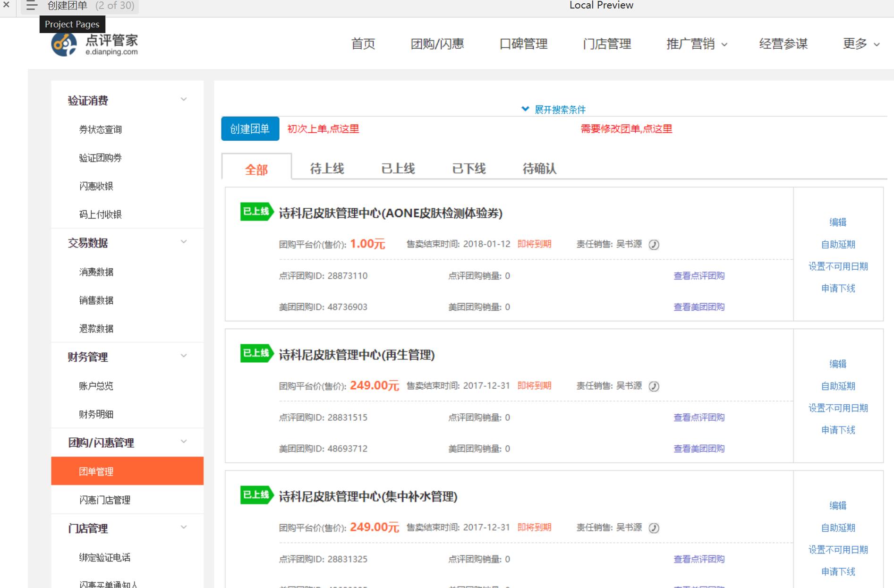The width and height of the screenshot is (894, 588).
Task: Open 财务明细 in sidebar
Action: 96,414
